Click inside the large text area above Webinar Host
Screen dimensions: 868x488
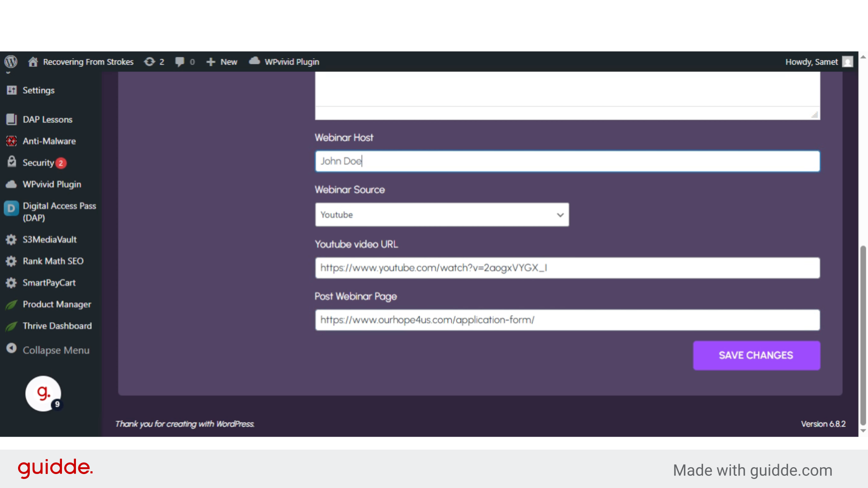click(567, 89)
